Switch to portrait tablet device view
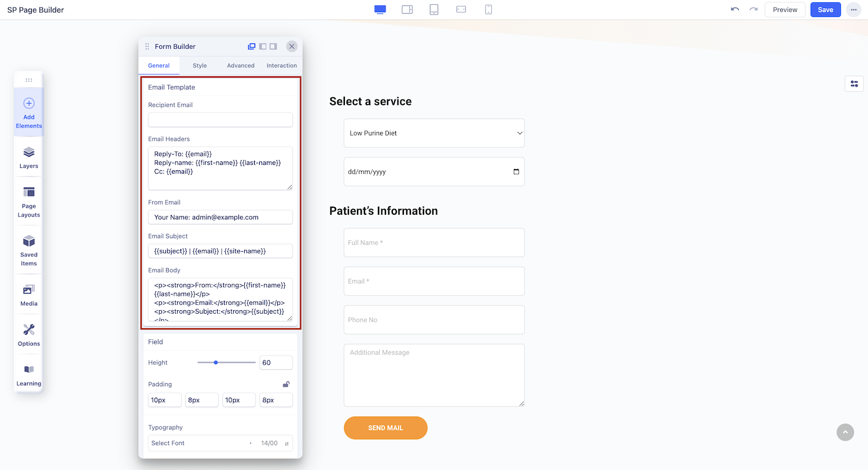868x470 pixels. coord(434,9)
